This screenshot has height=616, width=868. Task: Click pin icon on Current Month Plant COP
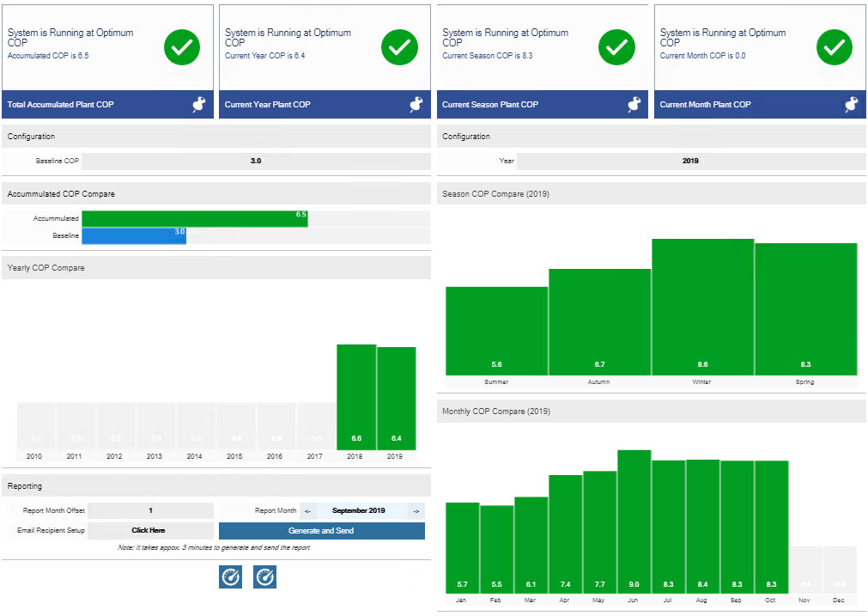click(852, 105)
